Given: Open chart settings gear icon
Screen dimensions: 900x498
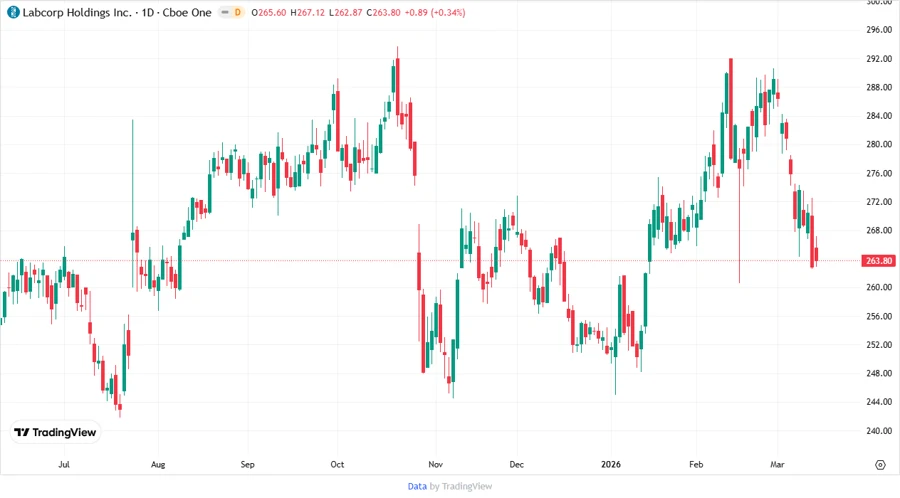Looking at the screenshot, I should [880, 465].
